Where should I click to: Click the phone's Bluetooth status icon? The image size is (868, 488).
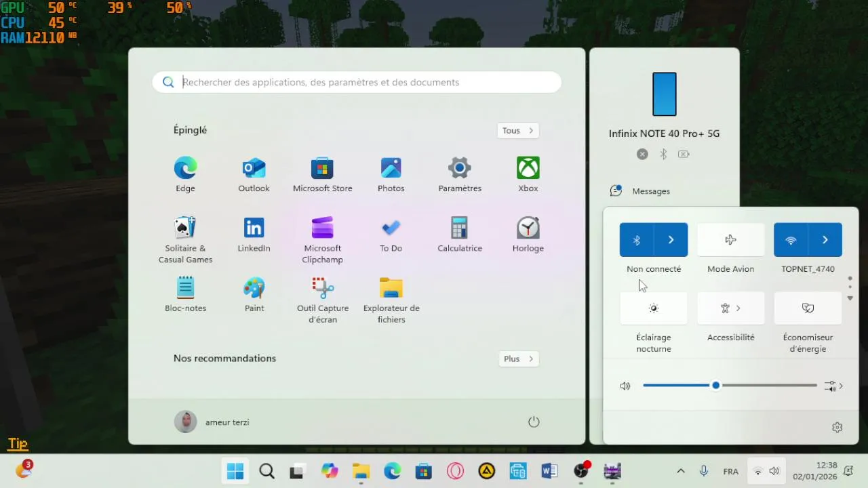[663, 154]
